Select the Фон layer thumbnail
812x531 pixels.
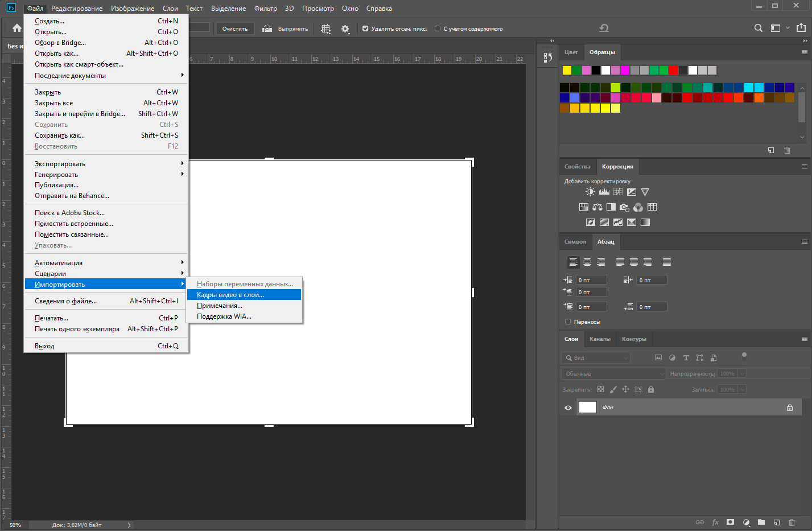click(588, 407)
